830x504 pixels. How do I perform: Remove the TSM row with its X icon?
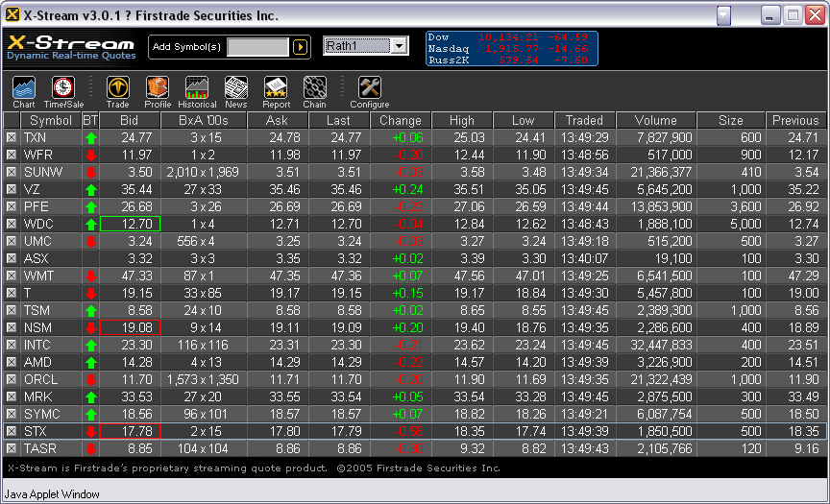[12, 310]
